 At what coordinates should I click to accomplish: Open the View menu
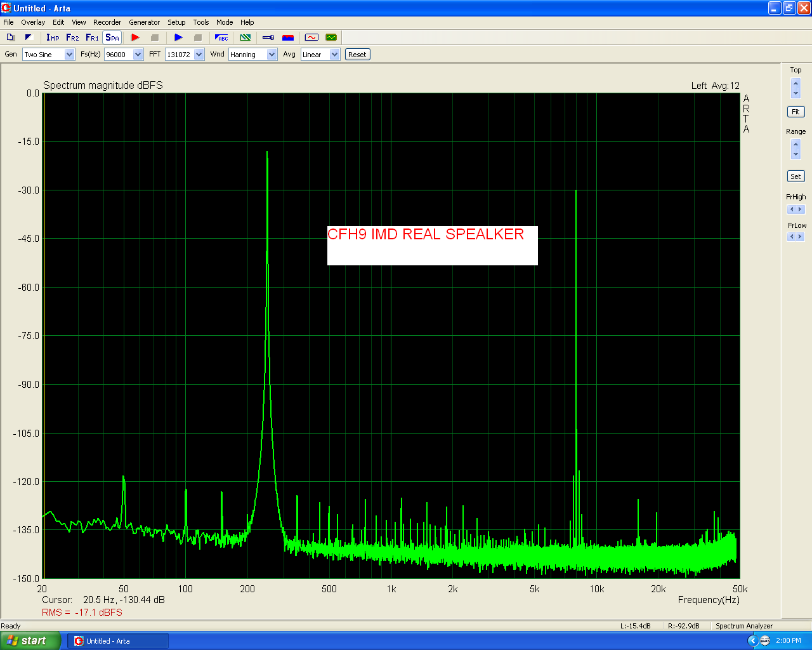[x=79, y=22]
